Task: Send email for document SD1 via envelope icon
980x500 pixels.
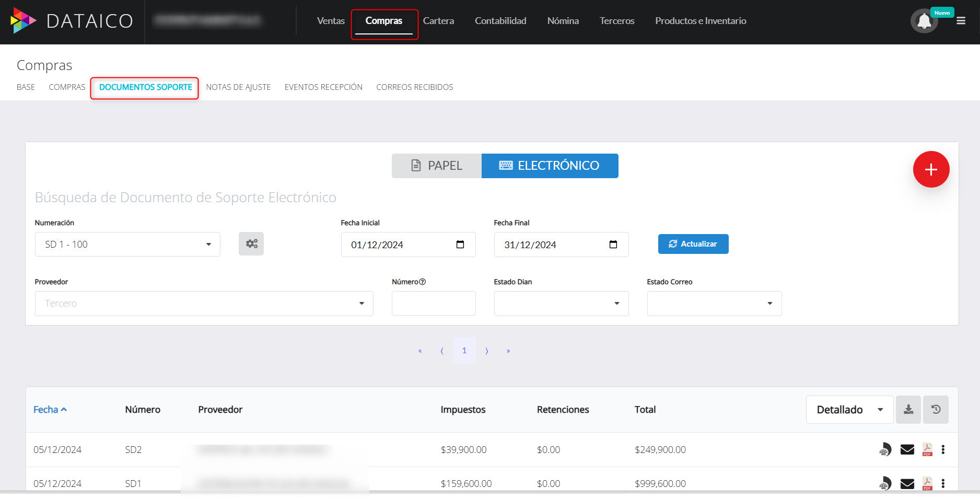Action: pyautogui.click(x=907, y=483)
